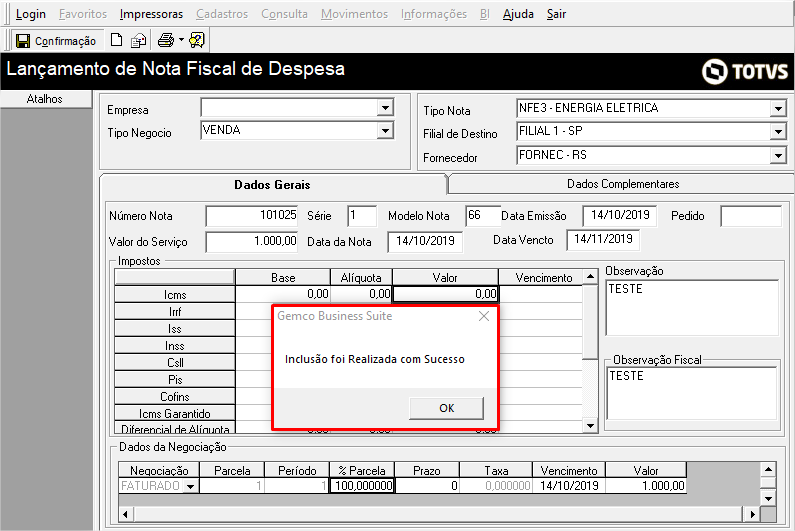This screenshot has width=795, height=531.
Task: Select the Inss tax row header
Action: click(x=175, y=346)
